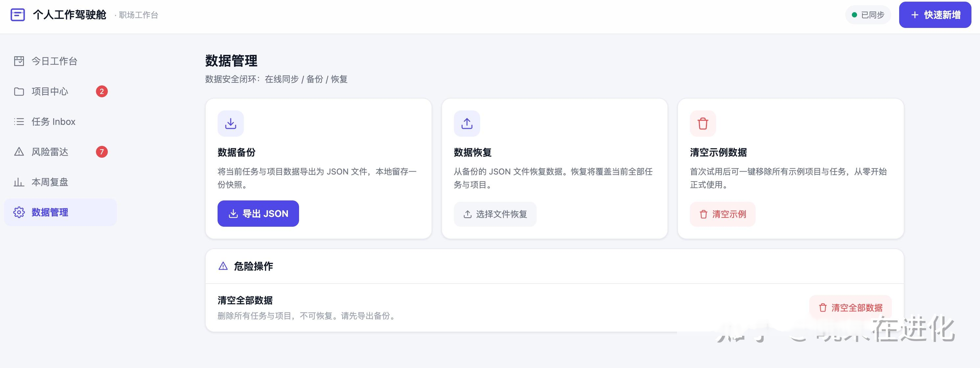
Task: Click the trash icon on the 清空示例数据 card
Action: (703, 124)
